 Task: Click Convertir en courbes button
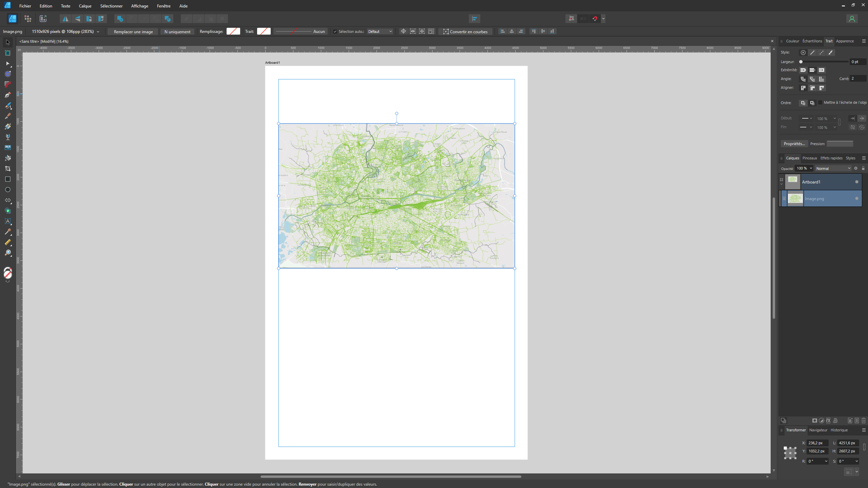(x=465, y=32)
